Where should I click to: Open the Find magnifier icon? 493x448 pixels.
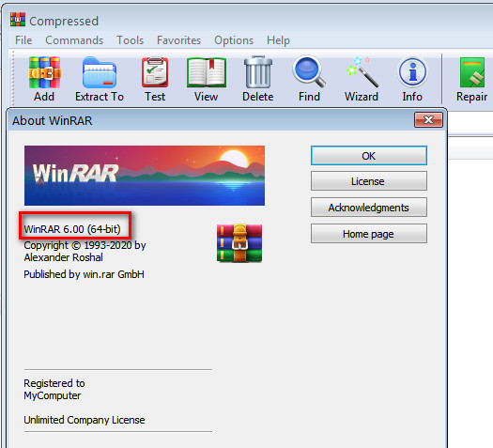(309, 72)
